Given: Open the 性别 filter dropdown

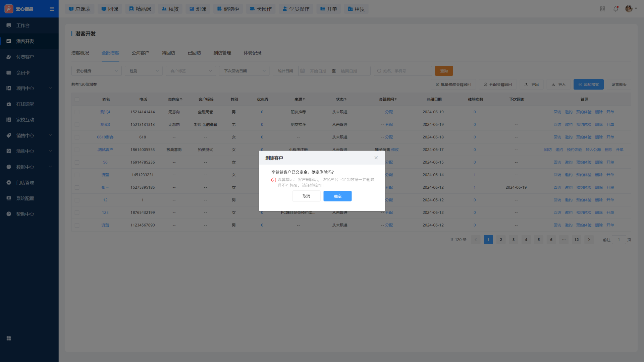Looking at the screenshot, I should [x=144, y=71].
